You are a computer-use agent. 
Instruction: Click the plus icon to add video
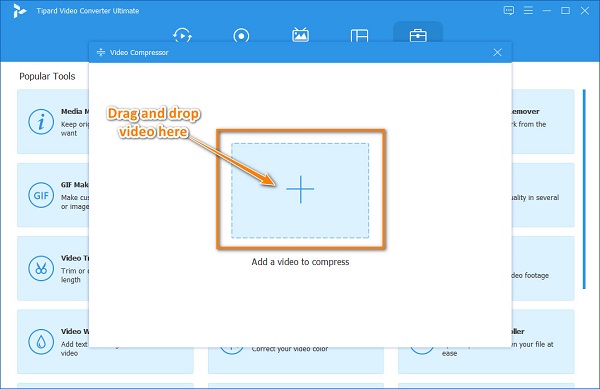pyautogui.click(x=300, y=189)
